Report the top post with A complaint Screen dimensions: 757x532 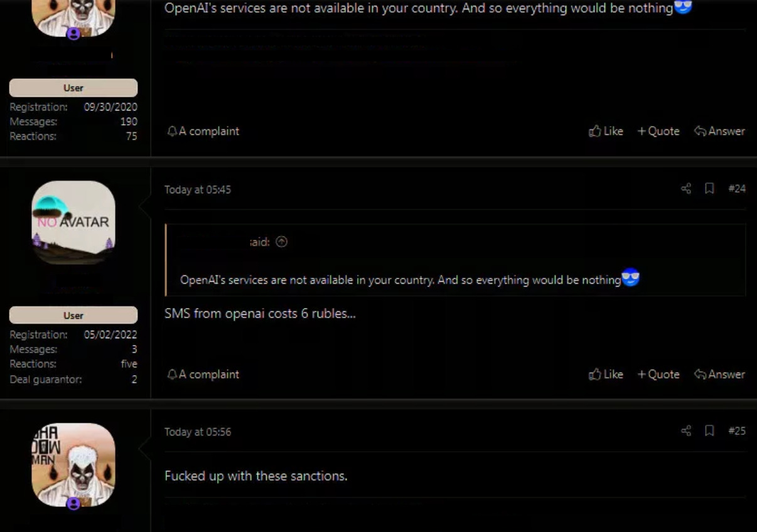tap(203, 131)
